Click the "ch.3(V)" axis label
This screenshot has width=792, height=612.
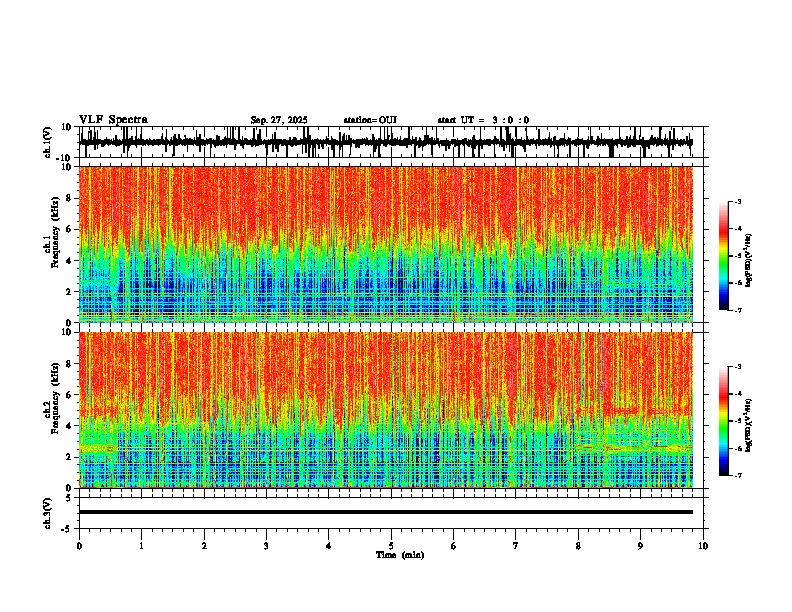(x=48, y=513)
